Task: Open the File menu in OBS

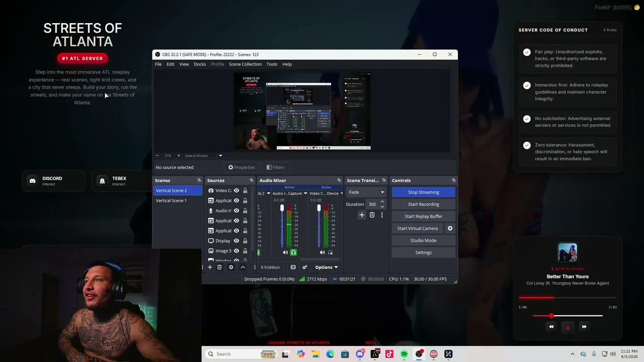Action: (x=158, y=64)
